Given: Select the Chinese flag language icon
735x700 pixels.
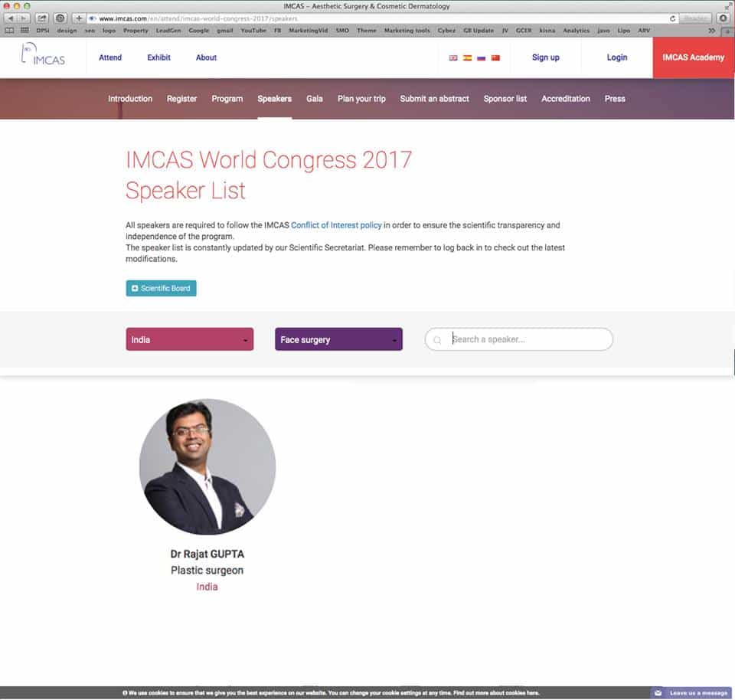Looking at the screenshot, I should (495, 58).
